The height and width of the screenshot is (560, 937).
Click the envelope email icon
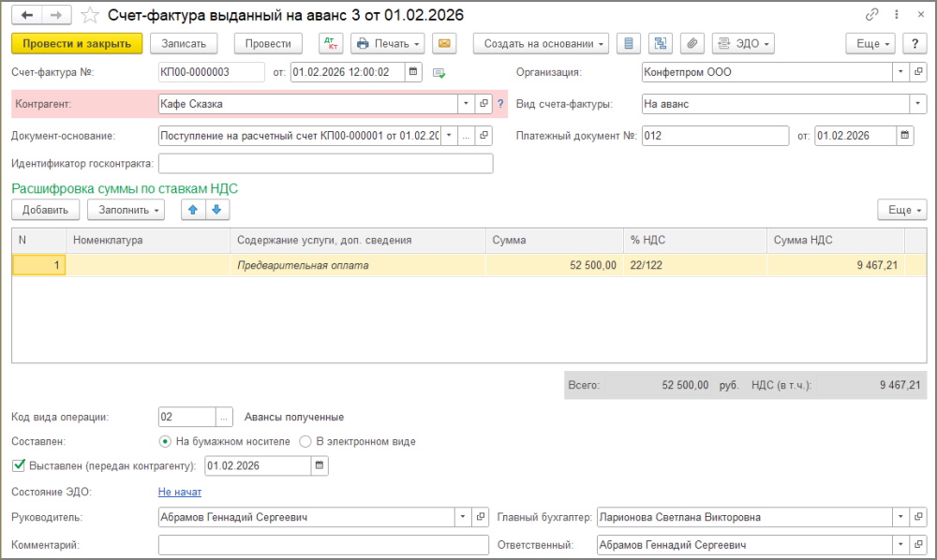pyautogui.click(x=443, y=43)
